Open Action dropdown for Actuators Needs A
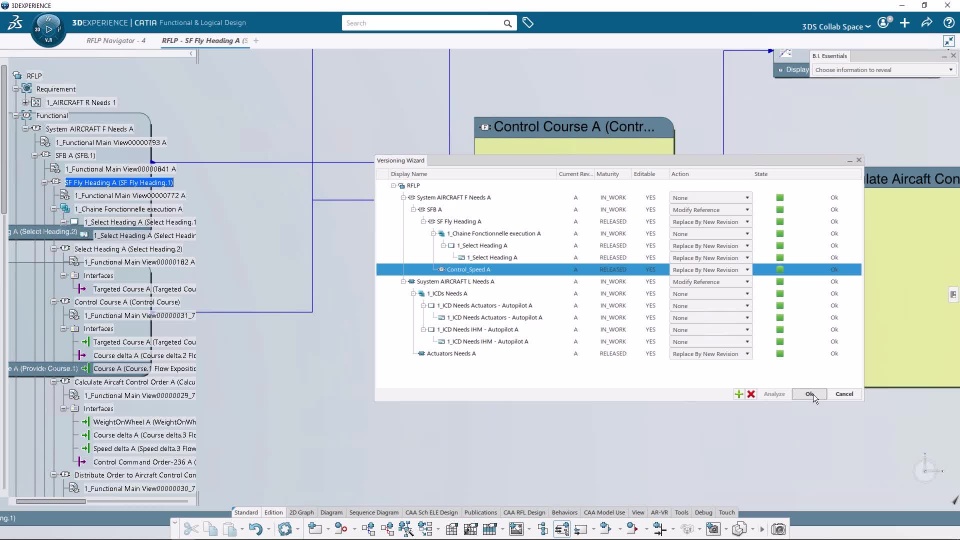 click(710, 354)
